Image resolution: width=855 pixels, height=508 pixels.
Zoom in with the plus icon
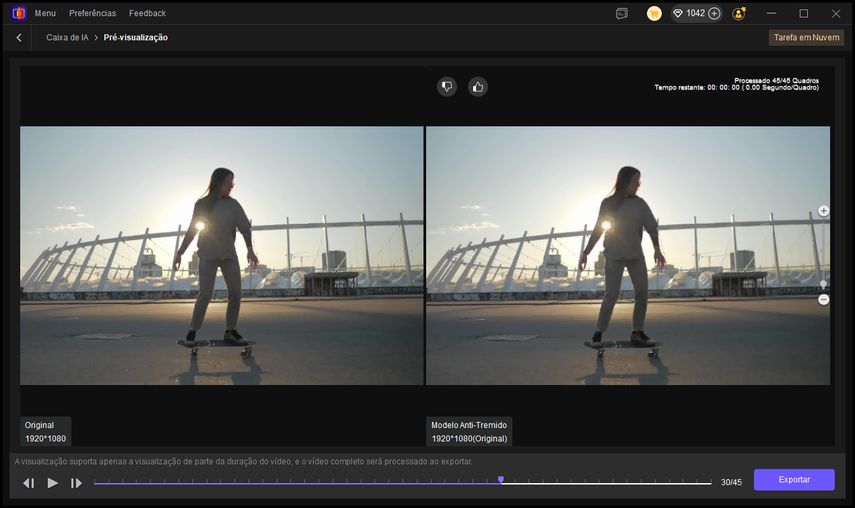(x=823, y=211)
